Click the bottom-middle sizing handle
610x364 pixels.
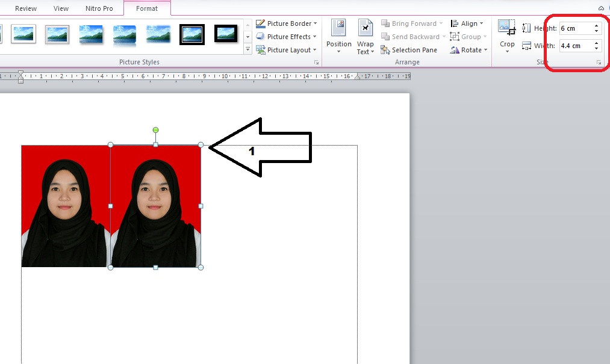(x=155, y=267)
